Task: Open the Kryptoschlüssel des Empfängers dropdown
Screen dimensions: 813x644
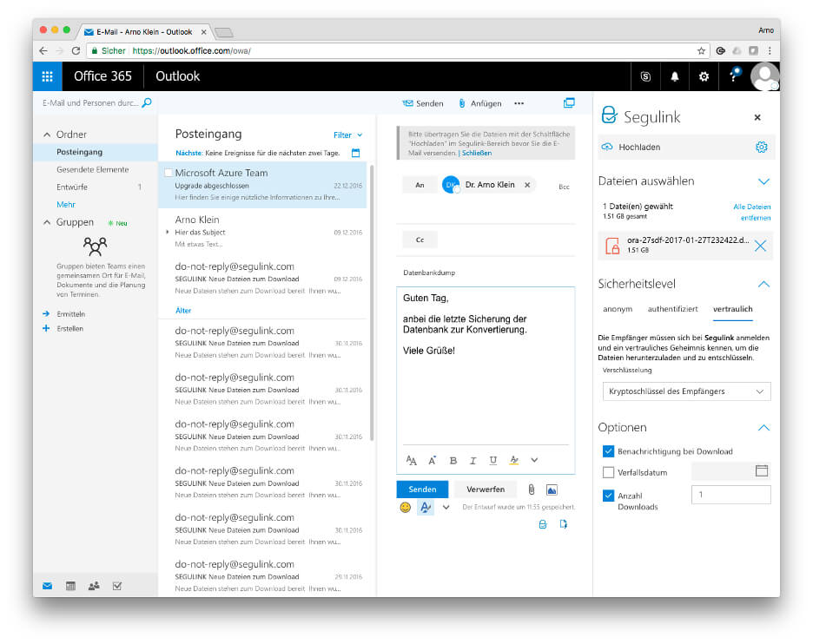Action: tap(685, 391)
